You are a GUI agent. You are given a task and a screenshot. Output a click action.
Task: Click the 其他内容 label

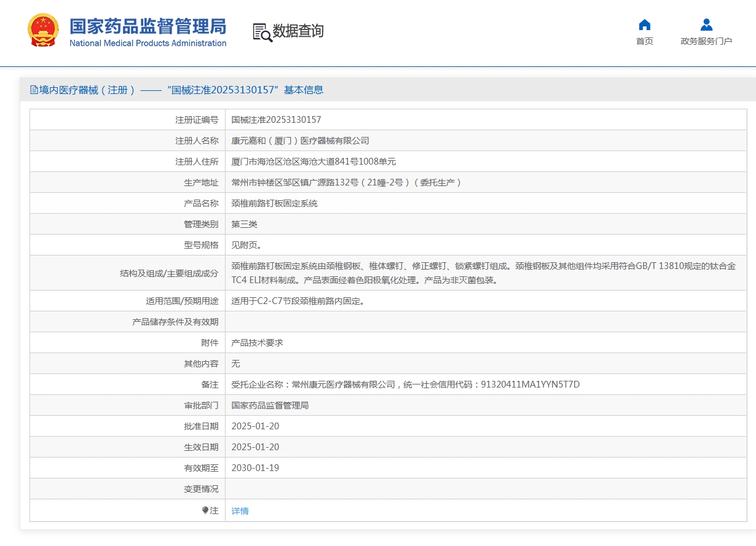pos(201,364)
